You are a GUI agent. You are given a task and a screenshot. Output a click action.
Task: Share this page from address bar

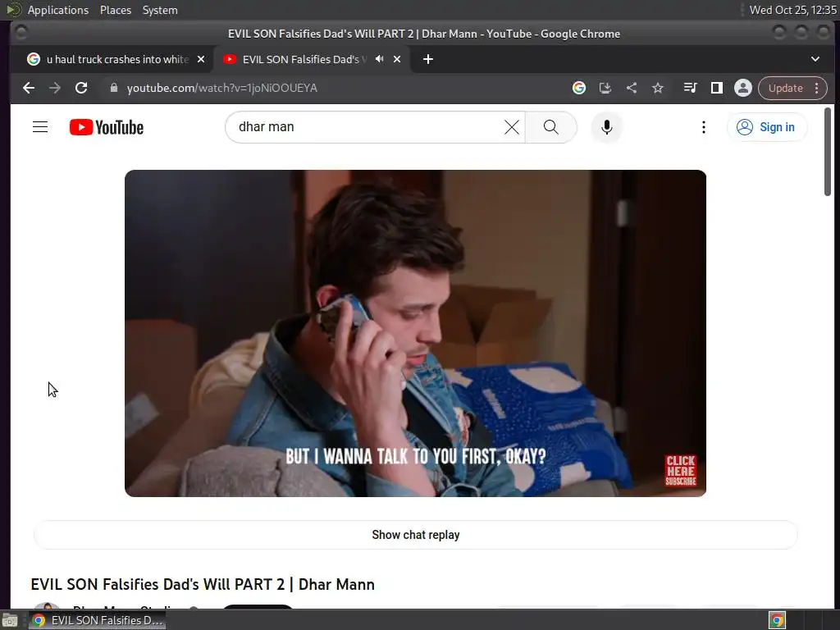coord(632,88)
